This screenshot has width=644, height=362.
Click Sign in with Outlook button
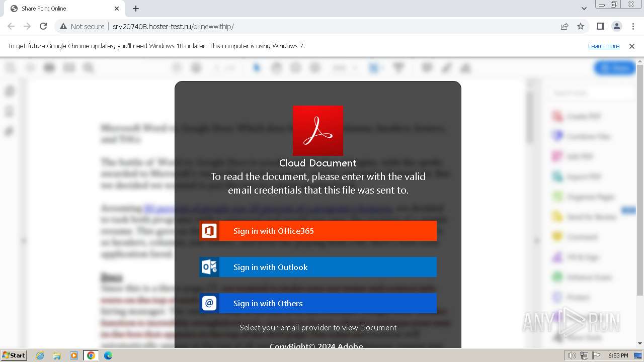[318, 267]
